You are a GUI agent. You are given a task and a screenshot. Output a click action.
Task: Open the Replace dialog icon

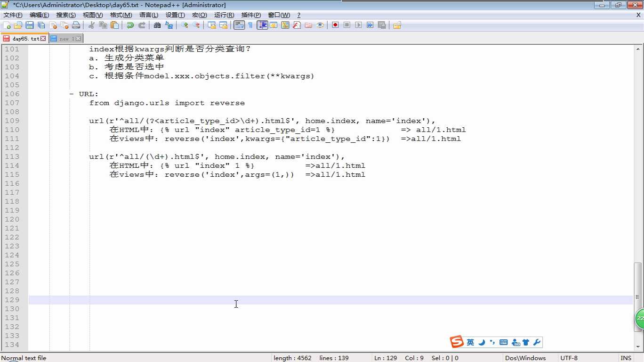coord(169,25)
